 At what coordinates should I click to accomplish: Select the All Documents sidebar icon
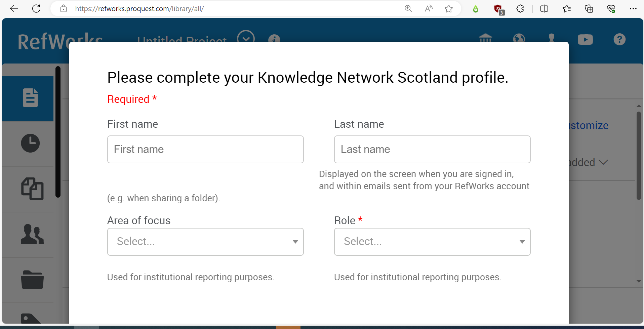coord(28,98)
